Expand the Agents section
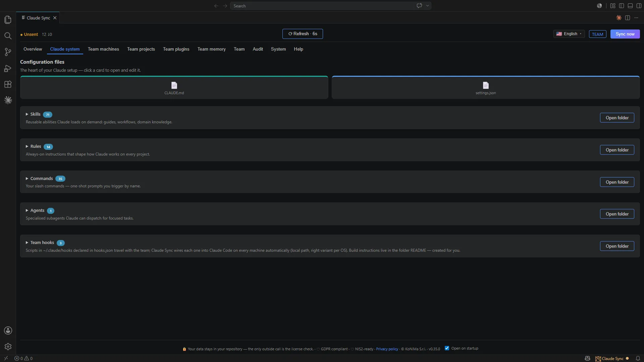Viewport: 644px width, 362px height. tap(27, 210)
